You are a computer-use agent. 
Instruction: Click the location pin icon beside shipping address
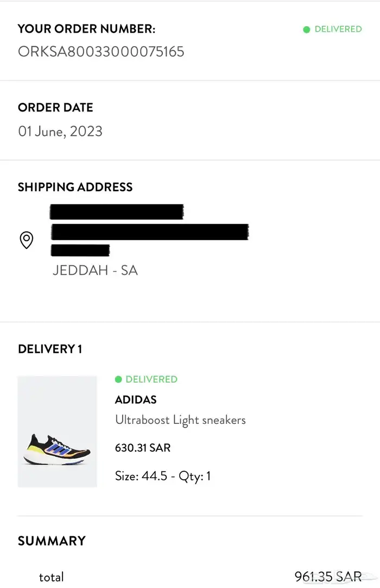point(26,240)
